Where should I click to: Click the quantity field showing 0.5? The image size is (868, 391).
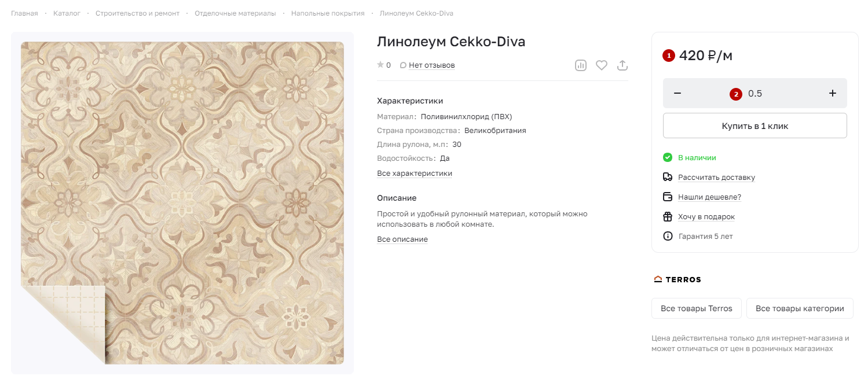point(755,93)
